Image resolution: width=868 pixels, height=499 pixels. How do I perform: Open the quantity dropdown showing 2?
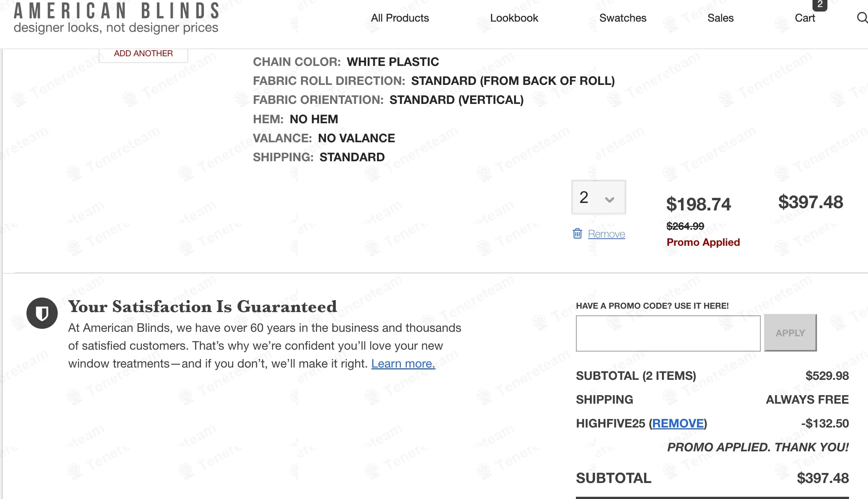point(598,197)
